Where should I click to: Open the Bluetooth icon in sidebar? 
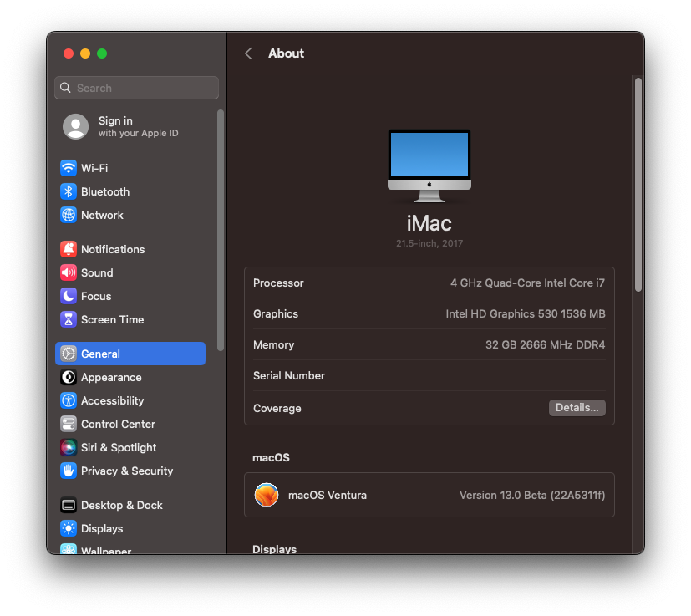(x=69, y=191)
